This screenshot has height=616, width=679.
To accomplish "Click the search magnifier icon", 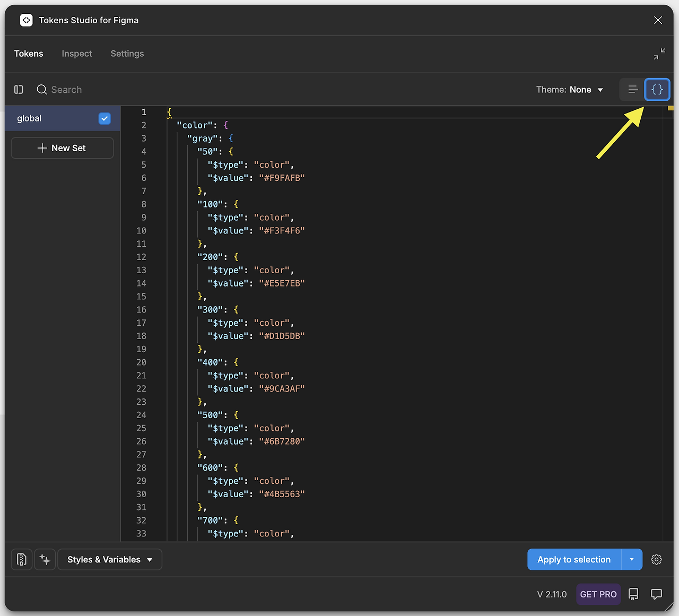I will [x=42, y=90].
